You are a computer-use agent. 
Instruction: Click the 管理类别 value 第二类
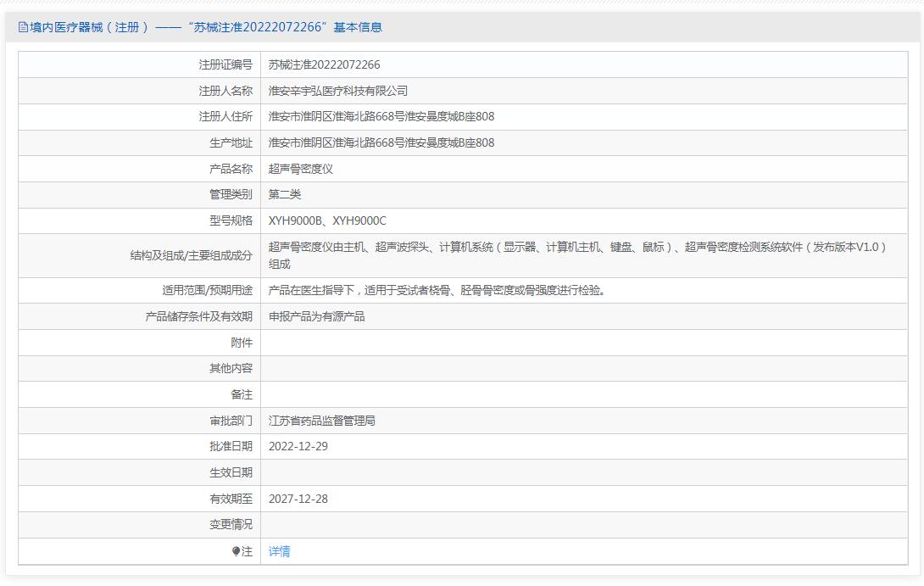click(x=284, y=194)
